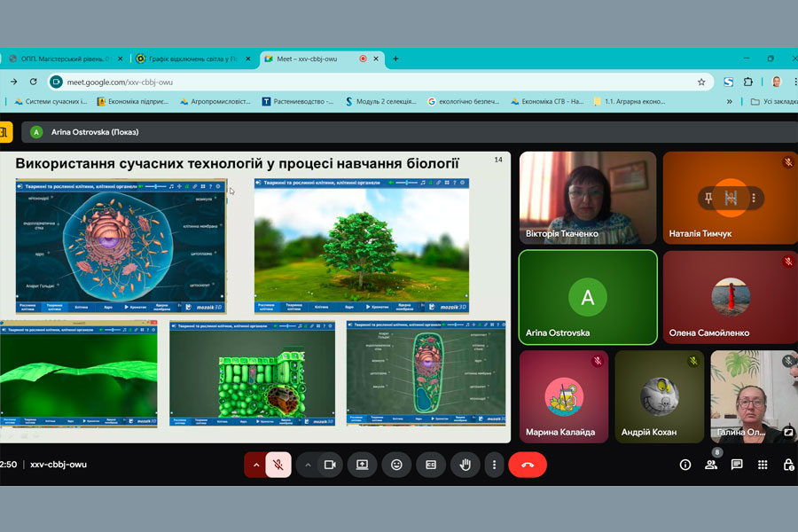798x532 pixels.
Task: Open more options three-dot menu
Action: click(494, 465)
